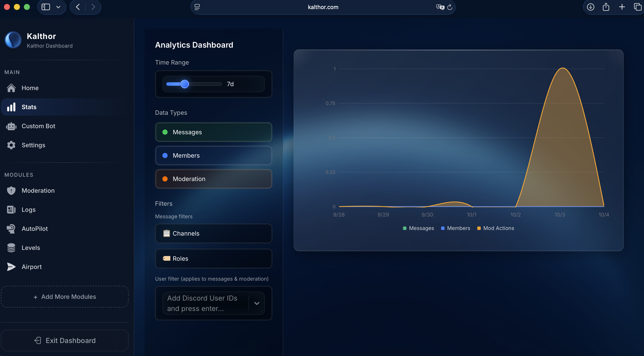Click the Roles filter option
644x356 pixels.
point(213,258)
